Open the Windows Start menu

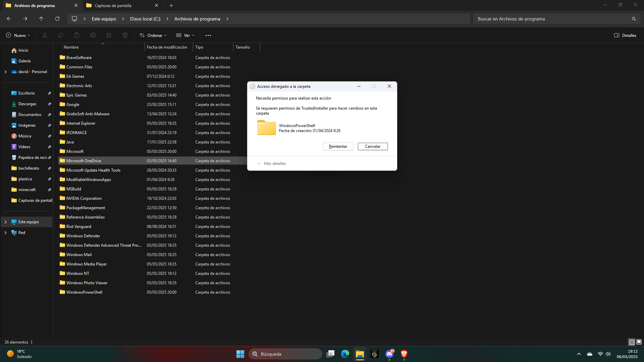[240, 354]
